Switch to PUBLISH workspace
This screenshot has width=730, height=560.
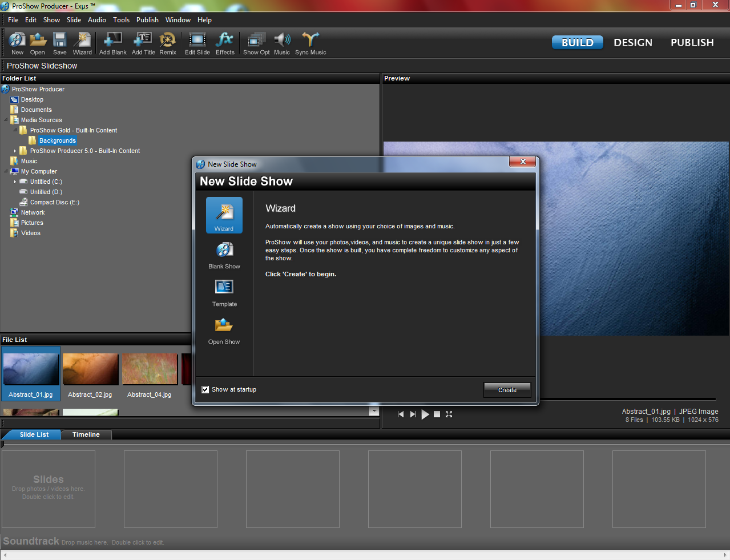tap(692, 43)
